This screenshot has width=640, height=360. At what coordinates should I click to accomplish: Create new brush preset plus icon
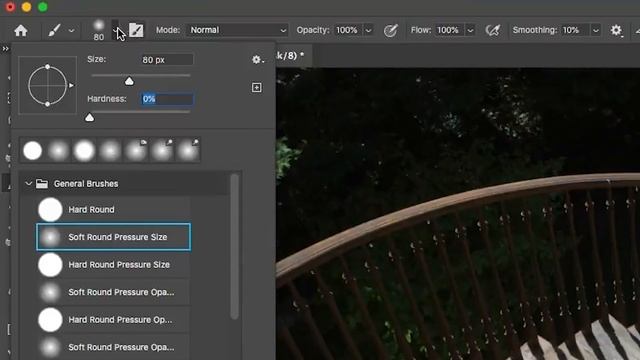(256, 87)
